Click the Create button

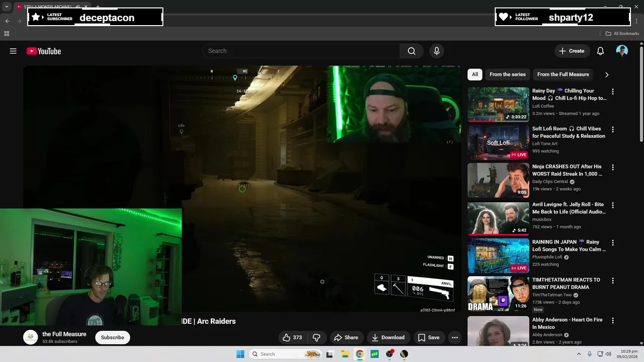[572, 51]
